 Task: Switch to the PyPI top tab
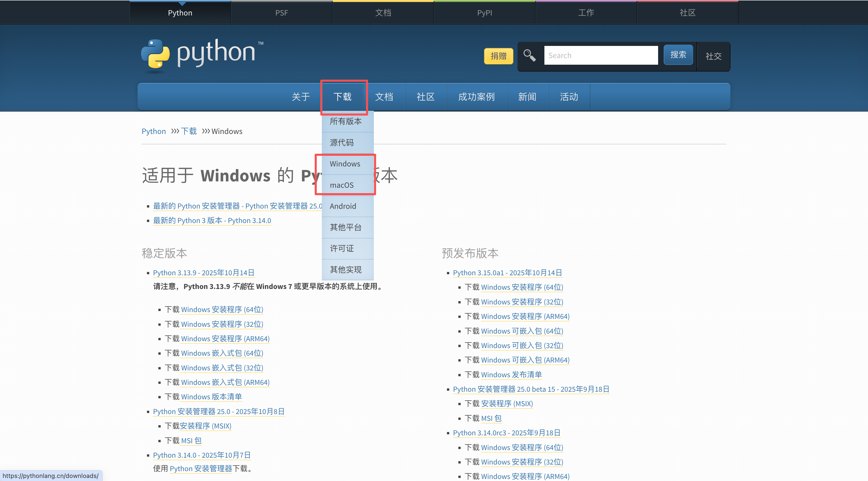(x=484, y=13)
